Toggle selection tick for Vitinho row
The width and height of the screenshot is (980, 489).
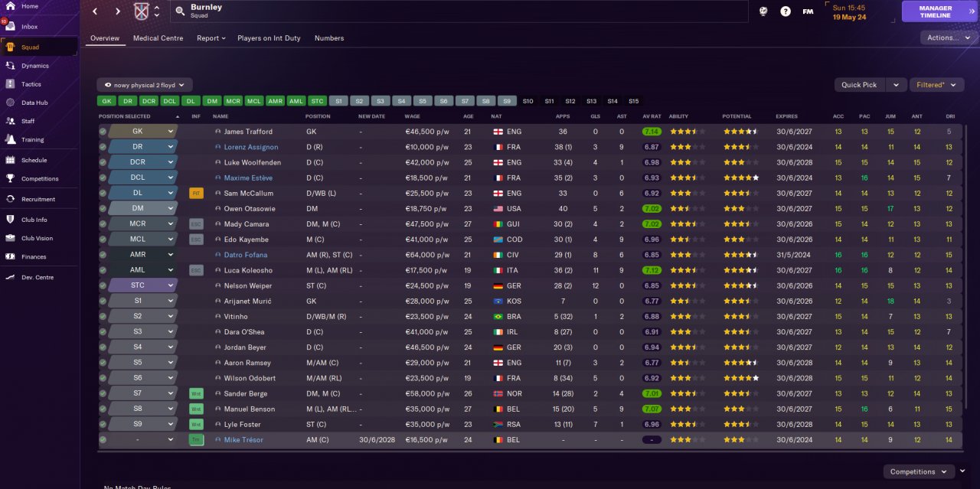(103, 316)
